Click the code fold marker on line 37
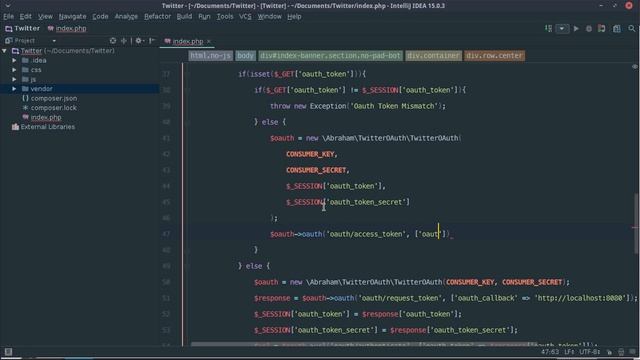The image size is (640, 360). (187, 74)
